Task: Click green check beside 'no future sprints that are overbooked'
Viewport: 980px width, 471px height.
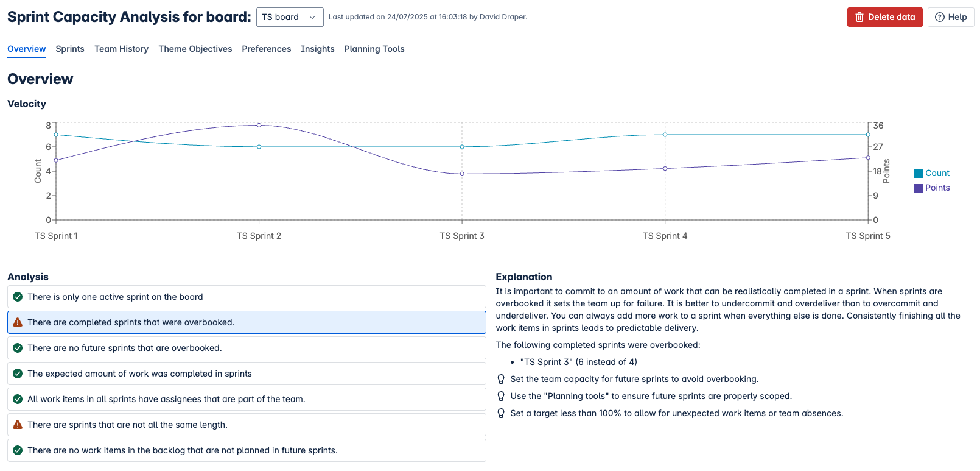Action: coord(18,348)
